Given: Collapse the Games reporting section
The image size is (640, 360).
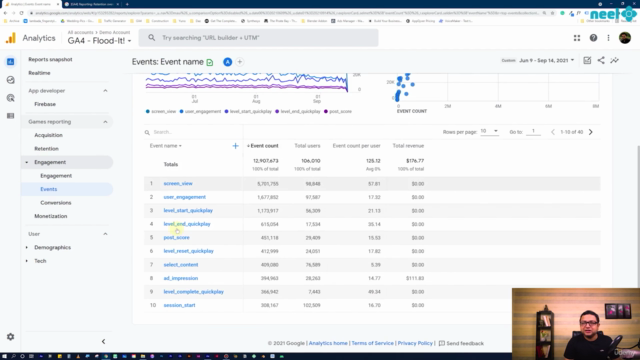Looking at the screenshot, I should tap(105, 122).
